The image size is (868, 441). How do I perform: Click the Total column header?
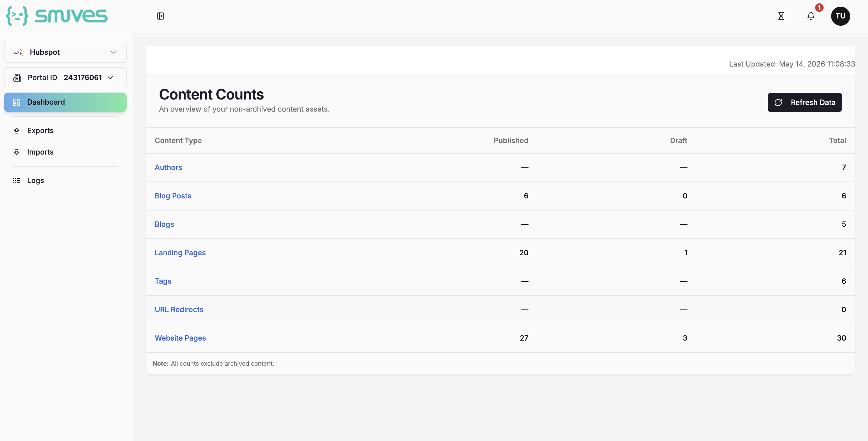click(x=837, y=141)
